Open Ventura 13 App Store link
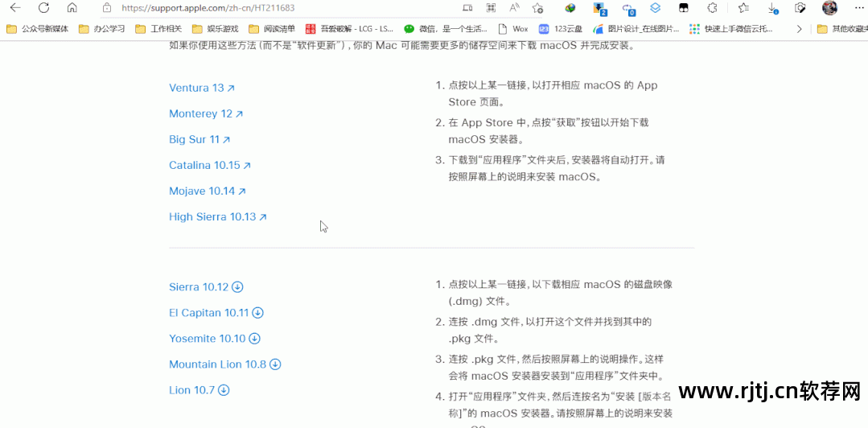This screenshot has width=868, height=428. (202, 88)
